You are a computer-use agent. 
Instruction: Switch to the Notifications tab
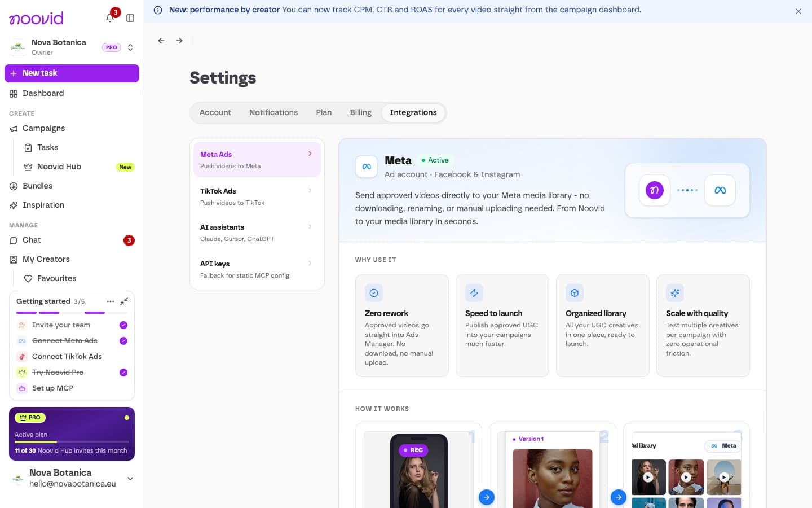[273, 112]
